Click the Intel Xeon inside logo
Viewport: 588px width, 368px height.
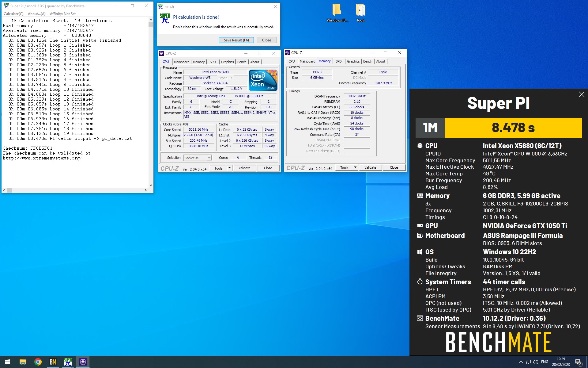(x=263, y=80)
